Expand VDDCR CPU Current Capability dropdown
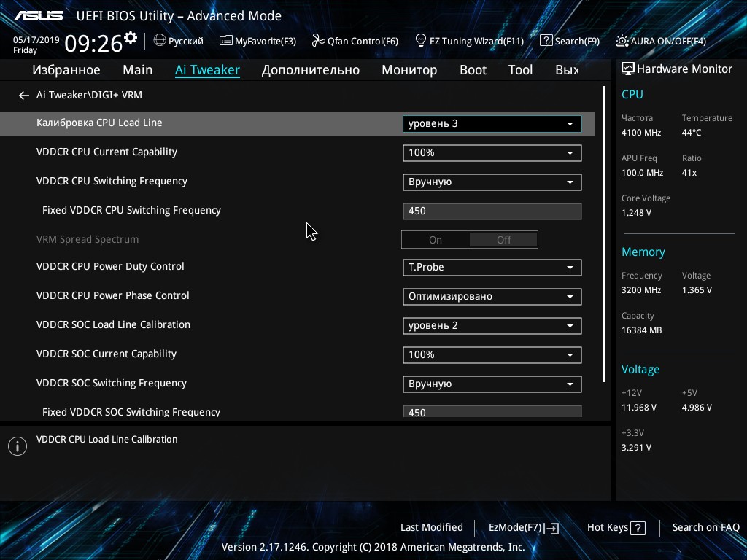Screen dimensions: 747x560 pyautogui.click(x=492, y=153)
